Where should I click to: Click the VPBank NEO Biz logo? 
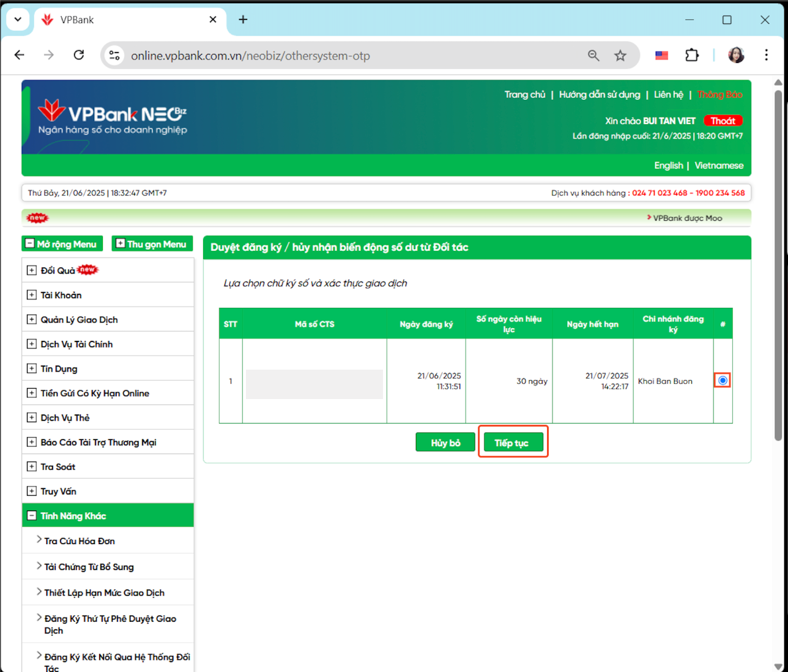pyautogui.click(x=112, y=116)
